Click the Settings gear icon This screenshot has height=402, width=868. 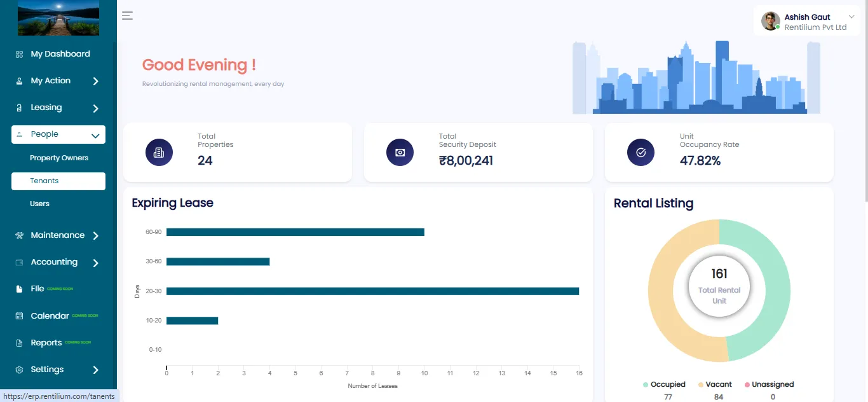tap(19, 370)
